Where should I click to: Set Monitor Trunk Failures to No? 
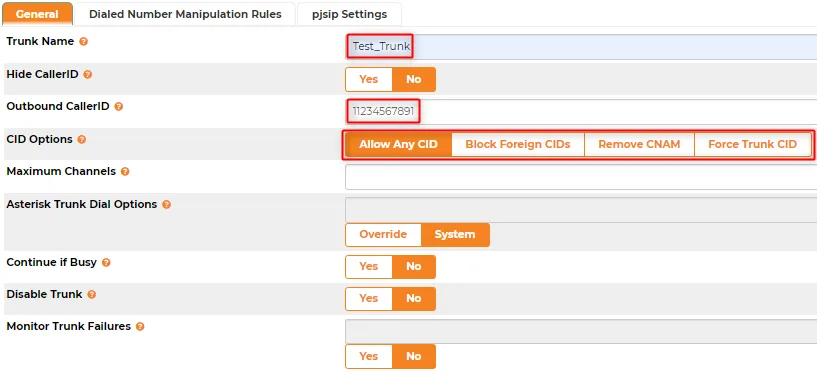(414, 356)
